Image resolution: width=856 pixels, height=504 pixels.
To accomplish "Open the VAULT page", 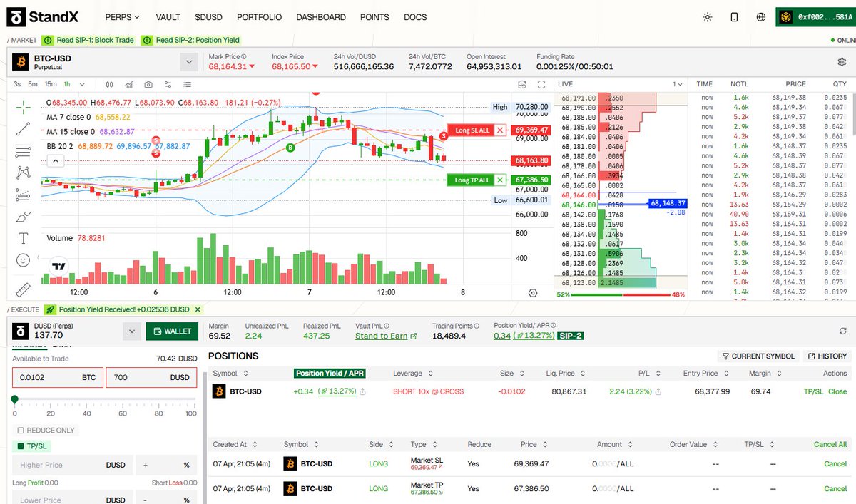I will tap(168, 17).
